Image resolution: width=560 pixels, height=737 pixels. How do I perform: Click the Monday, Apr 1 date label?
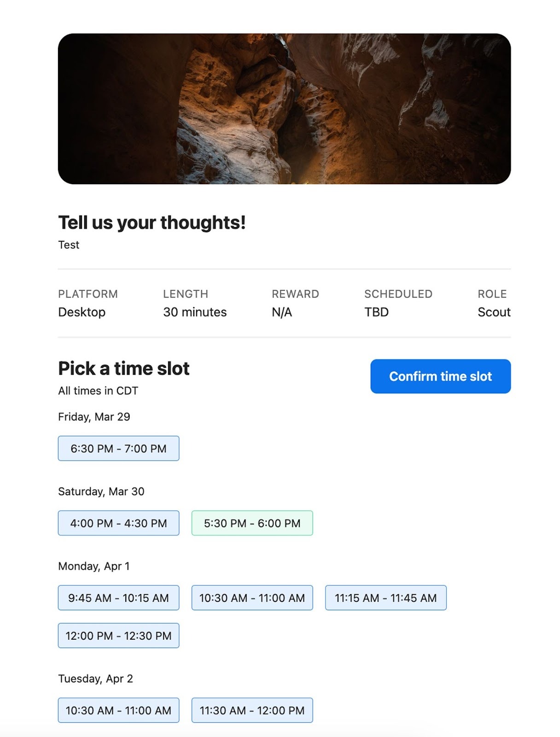[94, 566]
